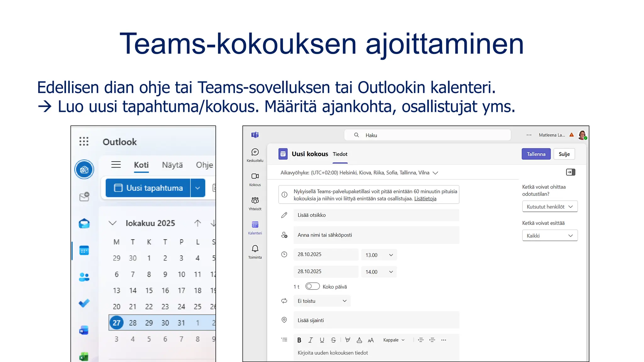The image size is (644, 362).
Task: Click Teams logo icon
Action: click(255, 135)
